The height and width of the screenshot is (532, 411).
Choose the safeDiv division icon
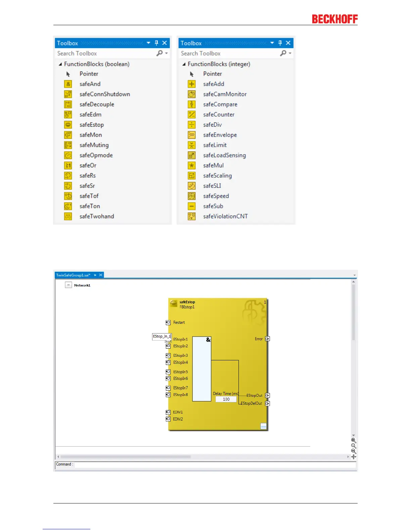point(192,125)
